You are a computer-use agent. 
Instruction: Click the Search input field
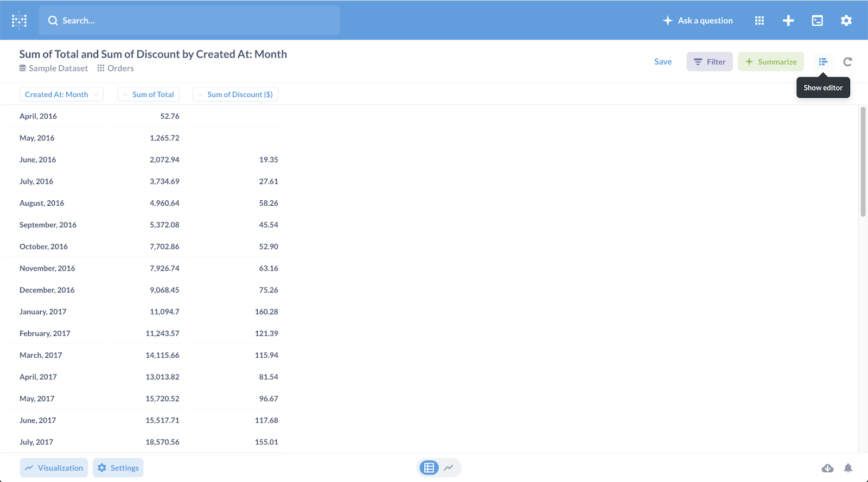click(189, 21)
